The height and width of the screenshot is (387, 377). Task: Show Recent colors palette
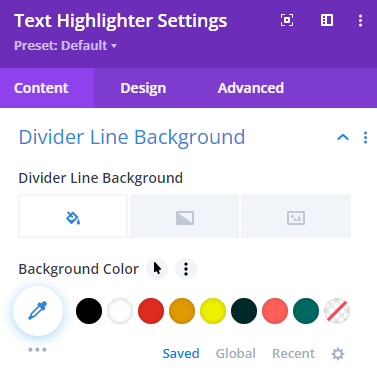tap(293, 353)
